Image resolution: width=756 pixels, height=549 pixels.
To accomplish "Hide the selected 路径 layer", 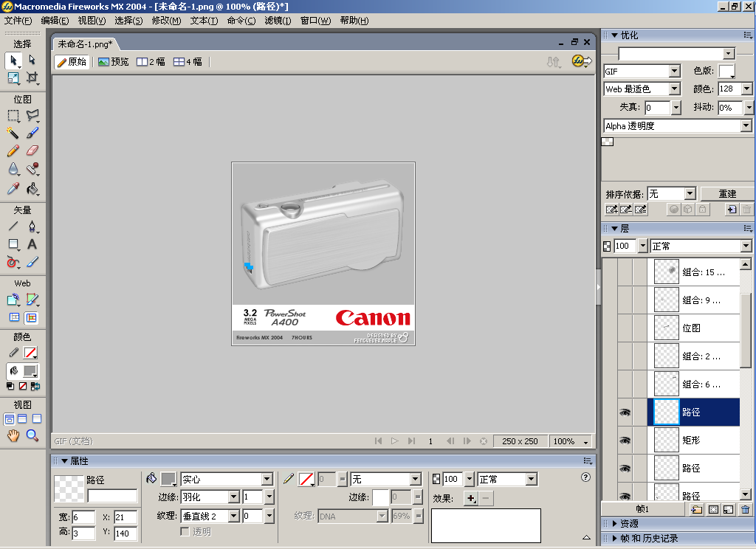I will [x=625, y=412].
